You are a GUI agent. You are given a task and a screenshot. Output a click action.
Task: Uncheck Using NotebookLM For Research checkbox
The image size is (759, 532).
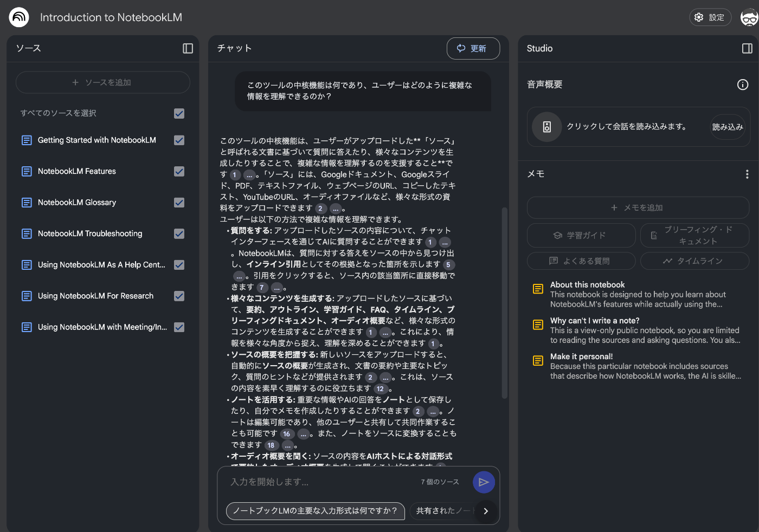point(179,296)
